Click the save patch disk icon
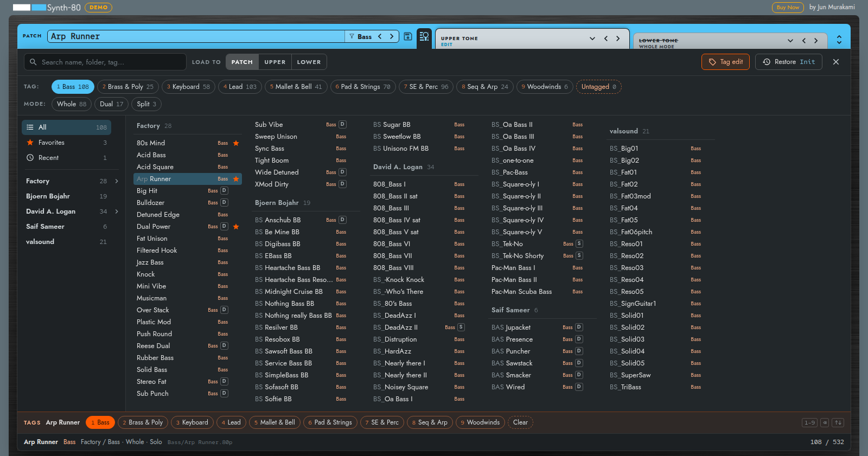This screenshot has width=868, height=456. click(x=408, y=36)
